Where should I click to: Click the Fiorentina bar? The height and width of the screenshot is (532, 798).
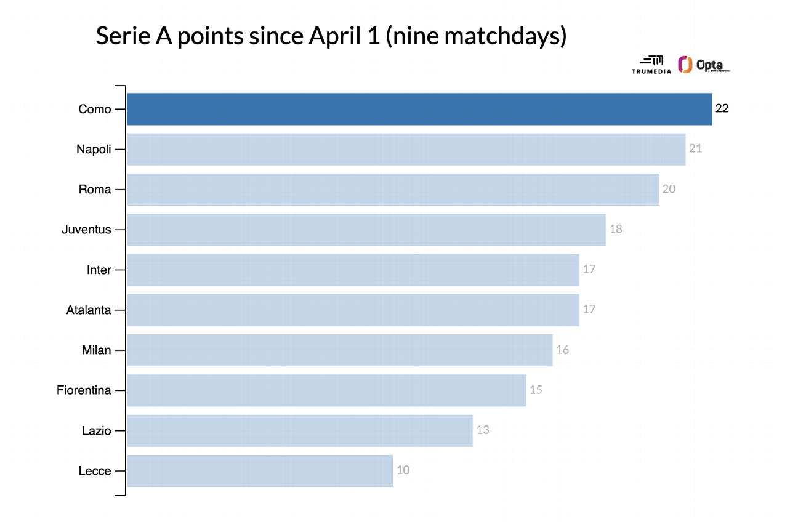[326, 390]
